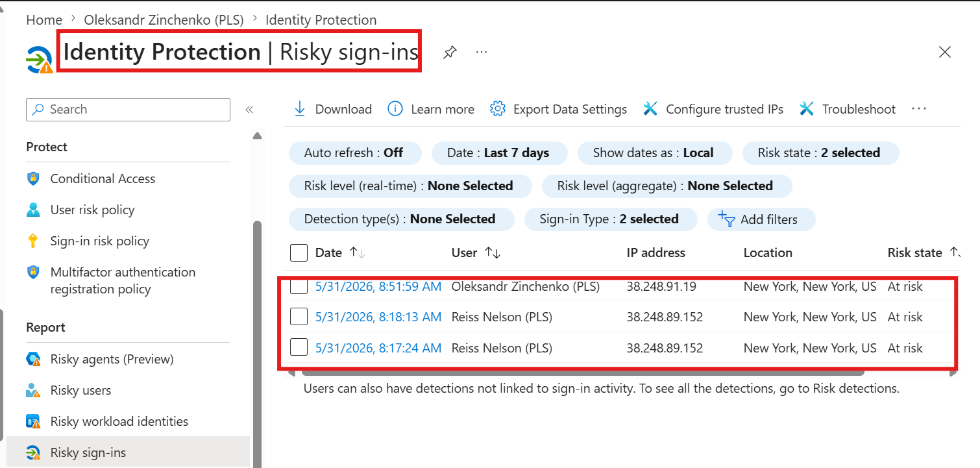
Task: Click the Risky agents icon
Action: click(x=33, y=359)
